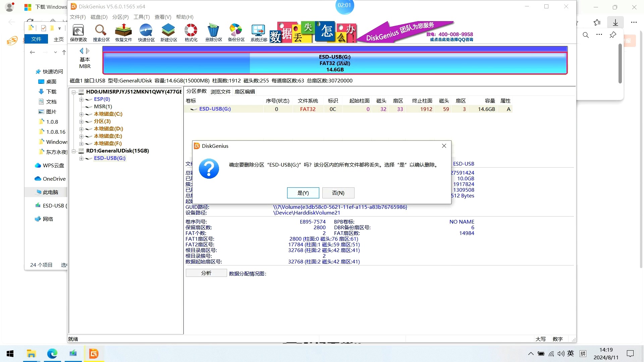Expand the 本地磁盘(C:) tree node
Screen dimensions: 644x362
pyautogui.click(x=81, y=114)
